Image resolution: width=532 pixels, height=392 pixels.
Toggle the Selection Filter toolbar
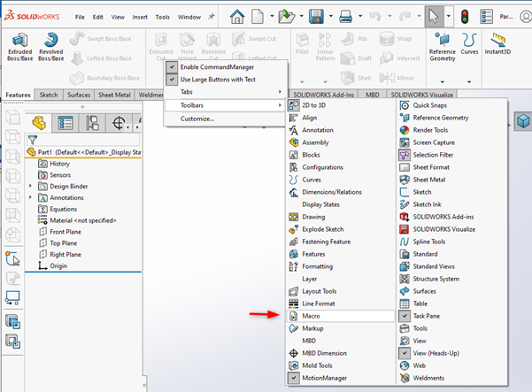(x=451, y=155)
